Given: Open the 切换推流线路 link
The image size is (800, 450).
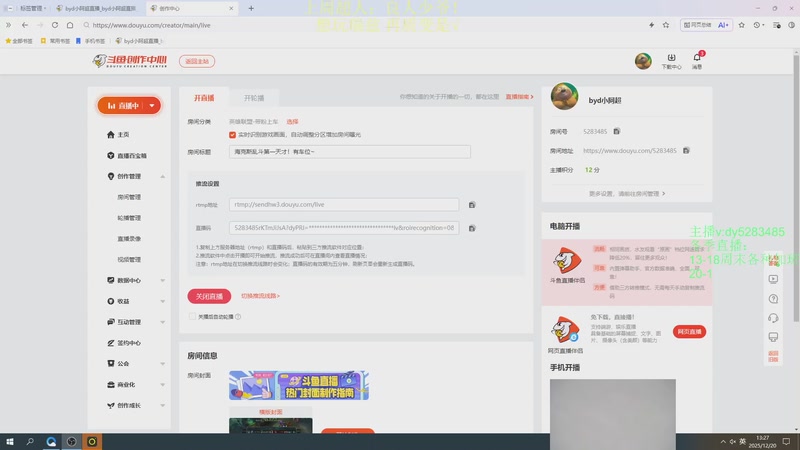Looking at the screenshot, I should point(260,296).
